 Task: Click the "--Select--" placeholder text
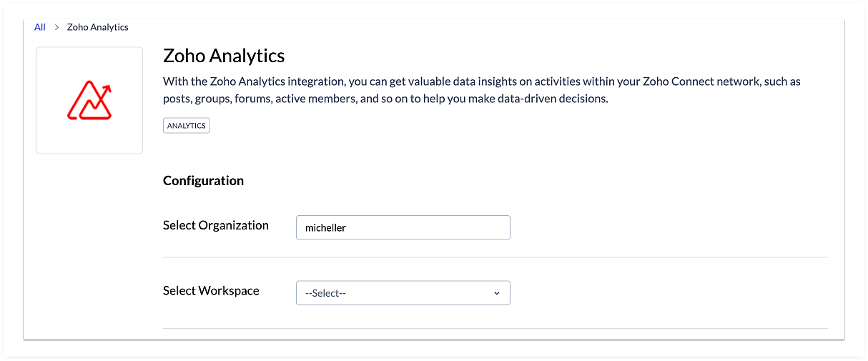click(x=325, y=293)
